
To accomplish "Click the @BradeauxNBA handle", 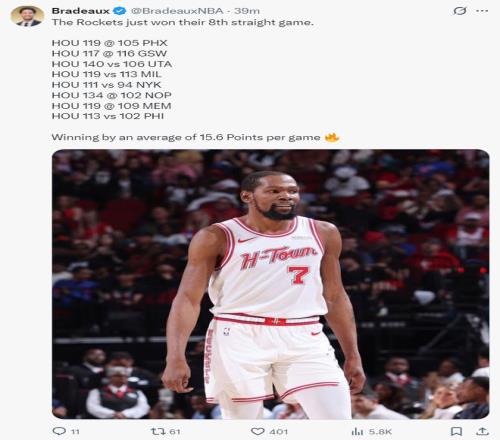I will 177,11.
